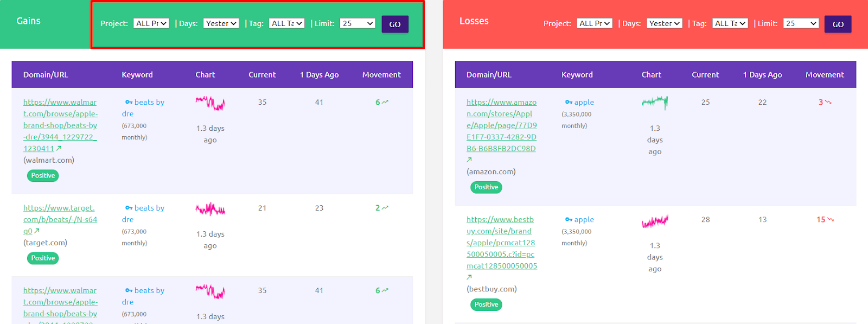Image resolution: width=868 pixels, height=324 pixels.
Task: Click current rank 25 in the amazon.com row
Action: [705, 102]
